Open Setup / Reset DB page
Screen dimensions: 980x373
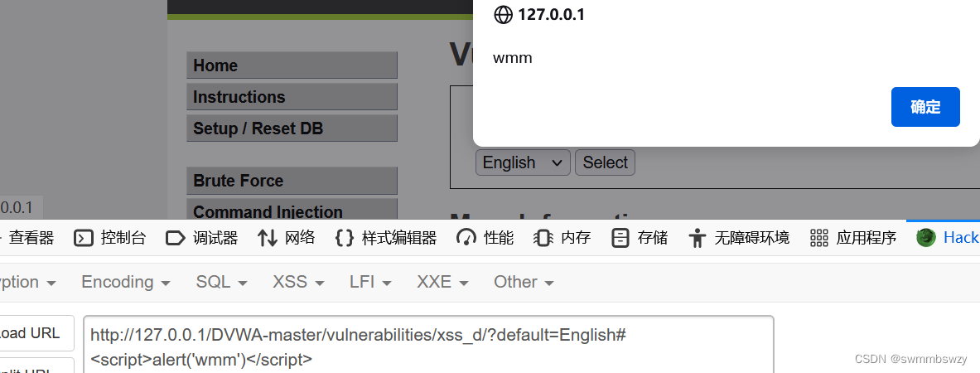pyautogui.click(x=292, y=128)
